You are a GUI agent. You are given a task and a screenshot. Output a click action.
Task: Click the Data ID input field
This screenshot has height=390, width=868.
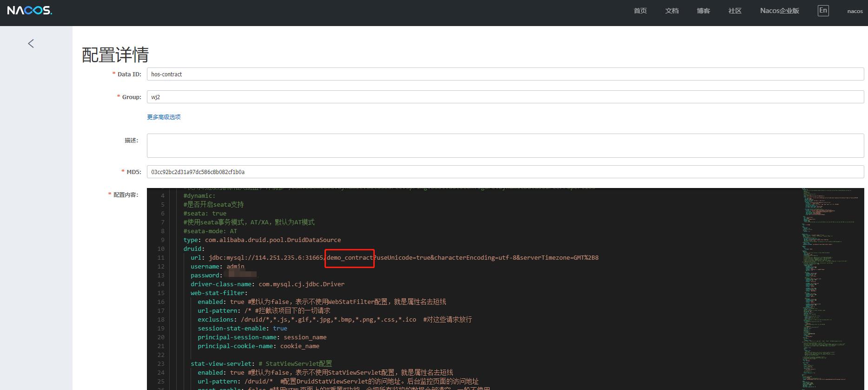[x=505, y=74]
